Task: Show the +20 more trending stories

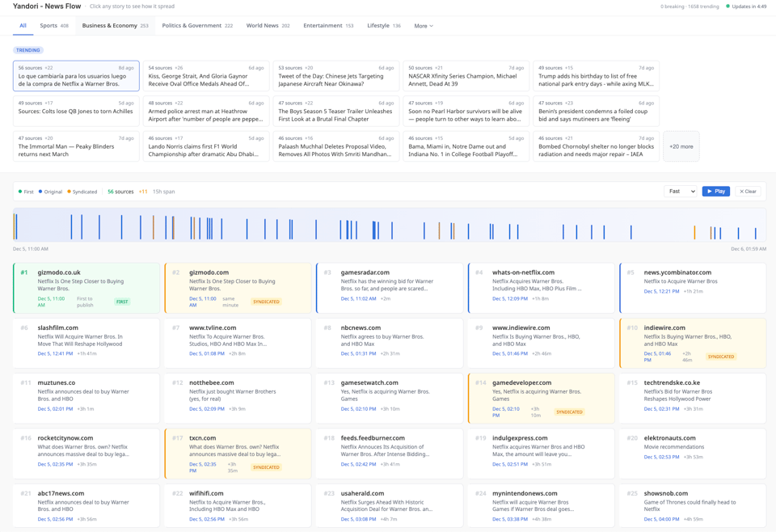Action: click(681, 146)
